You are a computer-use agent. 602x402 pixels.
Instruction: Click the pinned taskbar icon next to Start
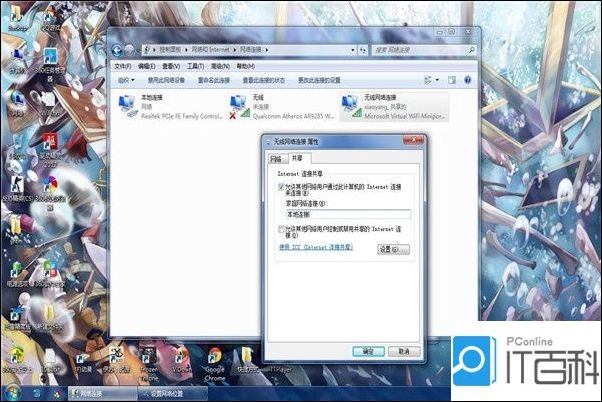pyautogui.click(x=36, y=394)
